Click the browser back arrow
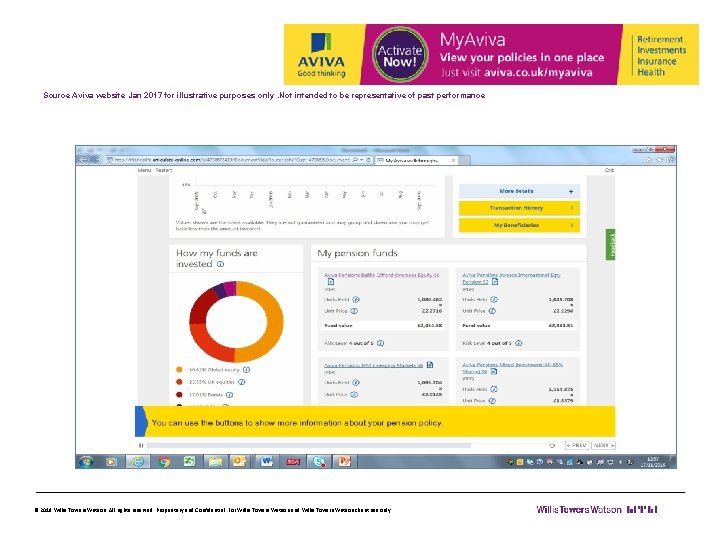720x540 pixels. click(84, 159)
